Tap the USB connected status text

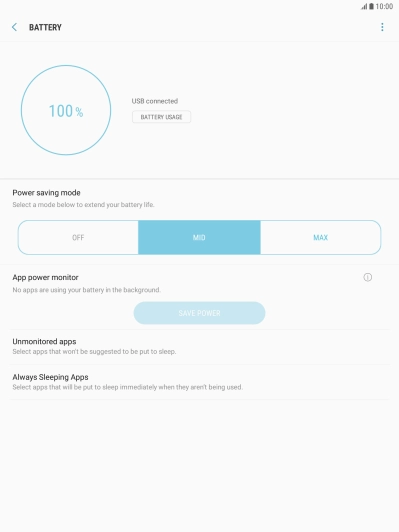pyautogui.click(x=155, y=101)
